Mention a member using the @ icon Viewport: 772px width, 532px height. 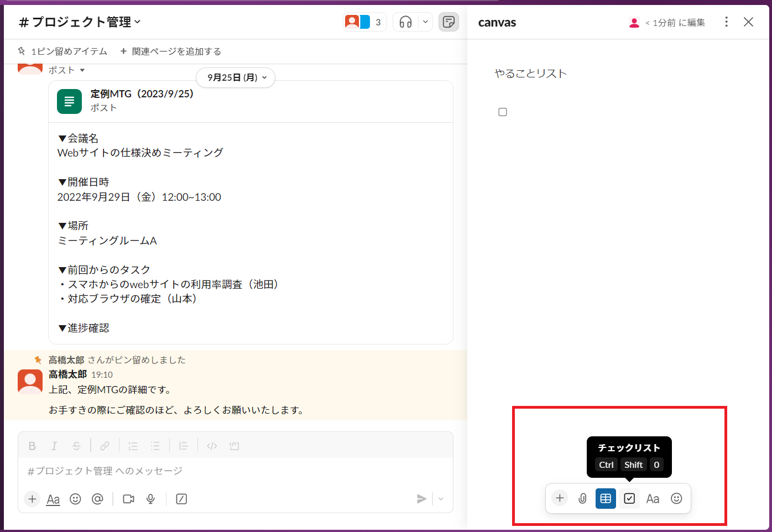coord(98,499)
